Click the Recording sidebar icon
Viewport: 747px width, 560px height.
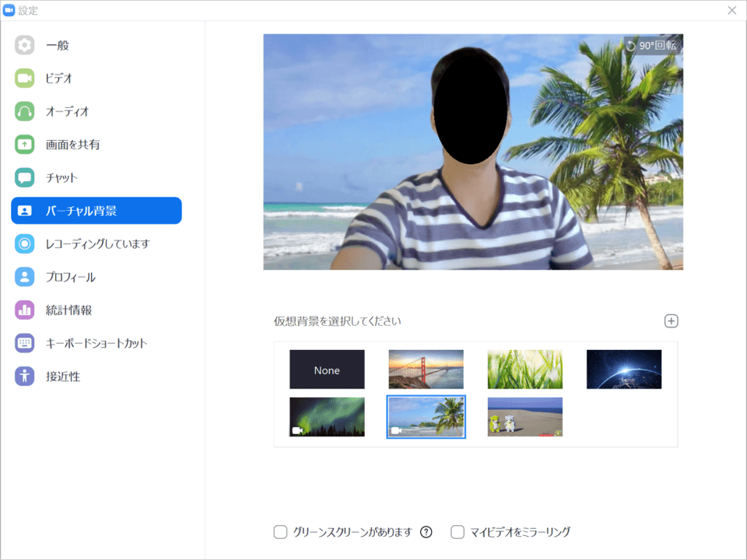point(25,243)
